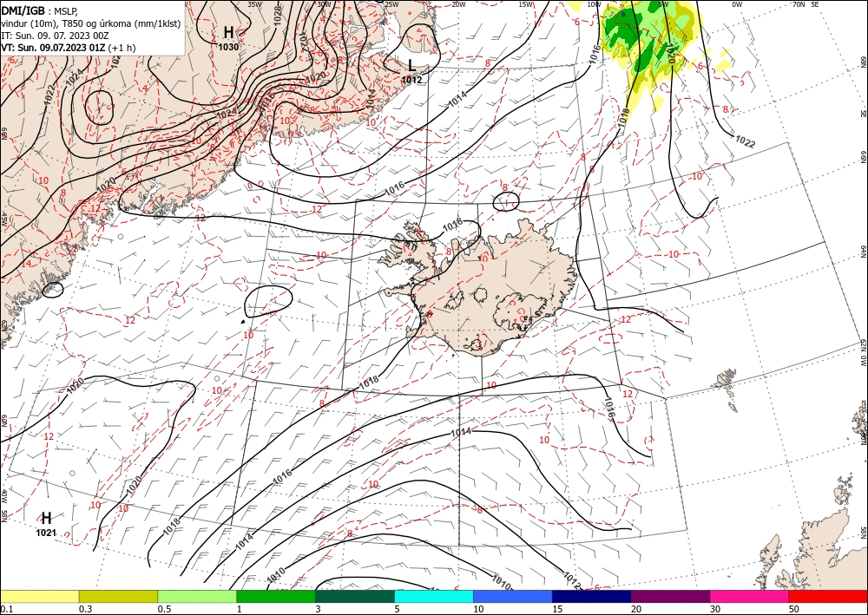Click the '1021' high-pressure value
The height and width of the screenshot is (615, 868).
pos(46,533)
